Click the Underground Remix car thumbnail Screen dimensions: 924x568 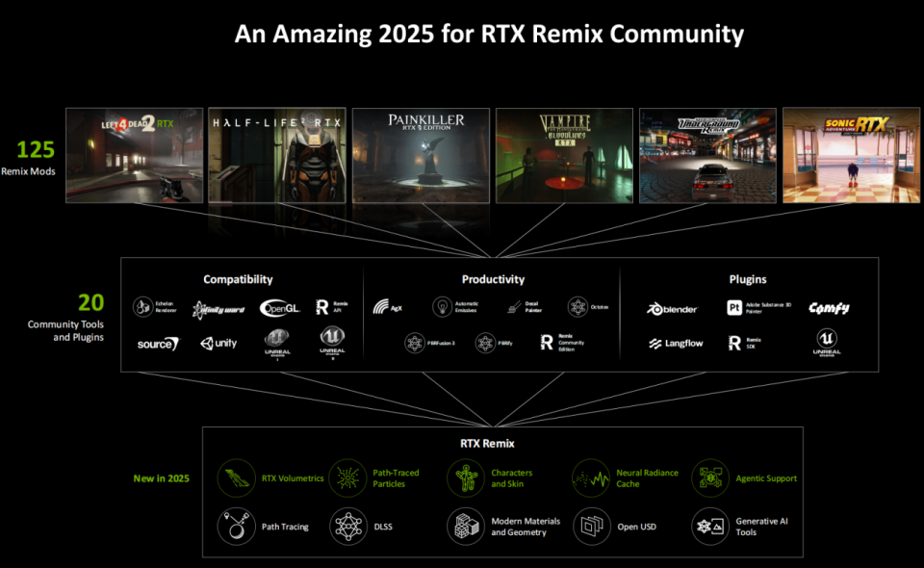point(707,156)
